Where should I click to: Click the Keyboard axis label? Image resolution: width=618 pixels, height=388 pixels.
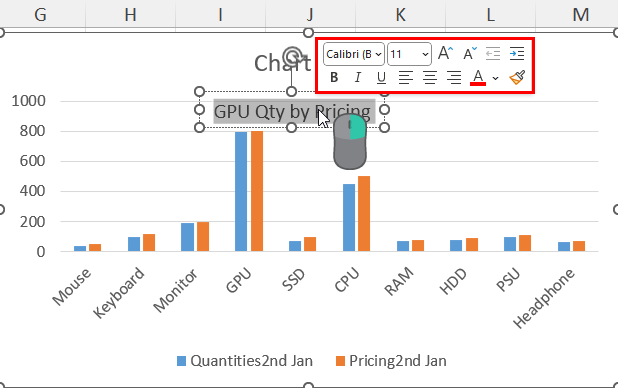[x=119, y=293]
